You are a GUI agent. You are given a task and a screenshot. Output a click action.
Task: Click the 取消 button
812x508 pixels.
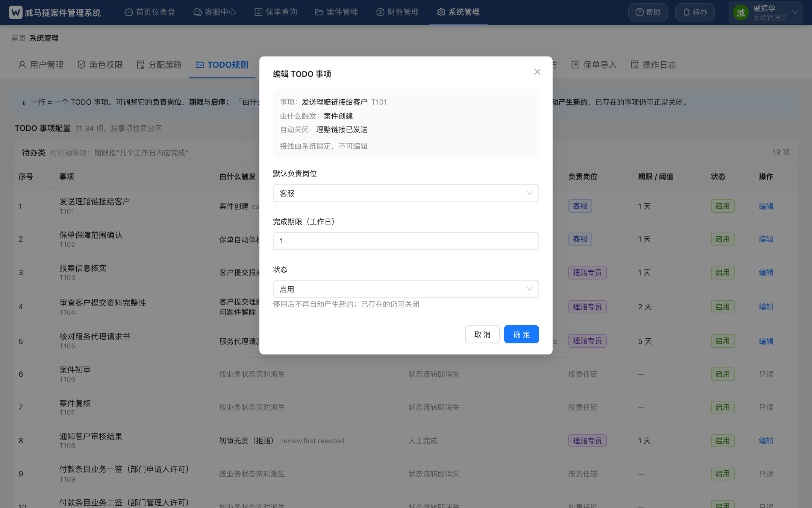pyautogui.click(x=482, y=334)
